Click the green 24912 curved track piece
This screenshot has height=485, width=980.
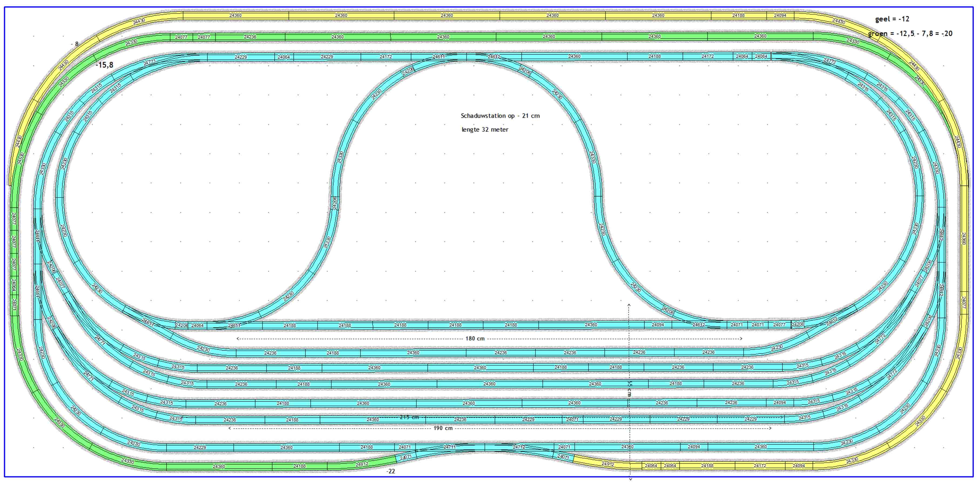pyautogui.click(x=361, y=464)
